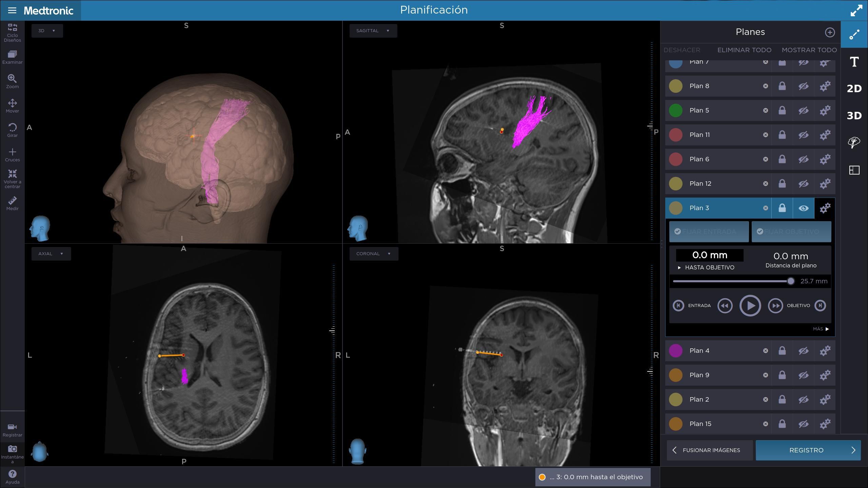Open the Ciclo Diseños layout cycler
This screenshot has width=868, height=488.
[12, 33]
